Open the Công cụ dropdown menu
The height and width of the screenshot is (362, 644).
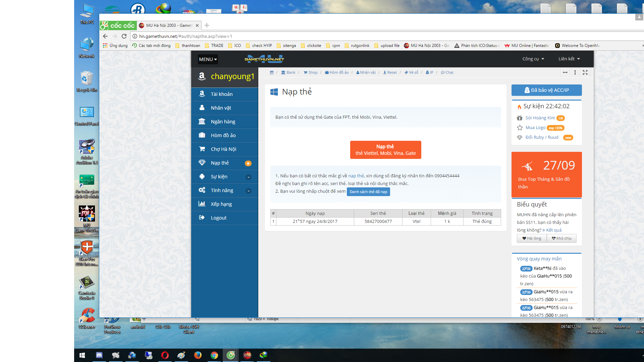pos(533,59)
